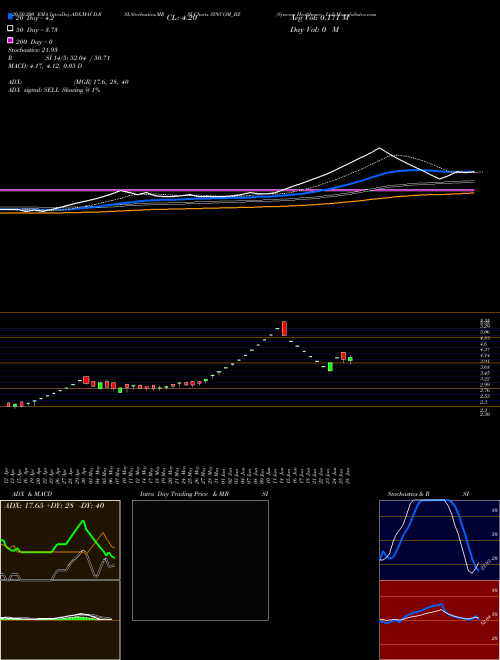Click the 'Stochastics: 21.93' reading
The image size is (500, 660).
(32, 50)
